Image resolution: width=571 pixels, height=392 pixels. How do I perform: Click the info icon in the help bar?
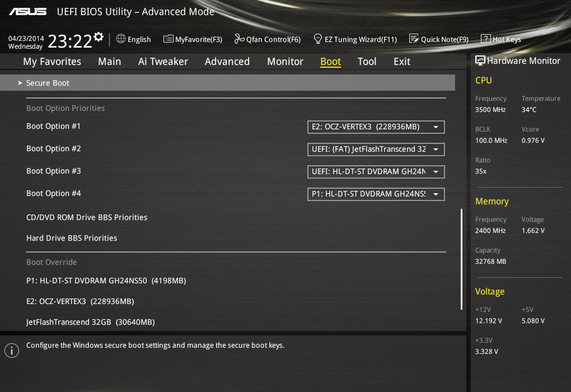12,351
